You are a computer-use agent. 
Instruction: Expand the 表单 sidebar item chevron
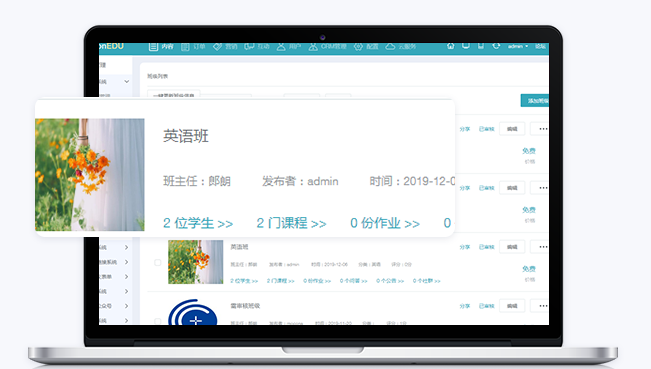126,276
